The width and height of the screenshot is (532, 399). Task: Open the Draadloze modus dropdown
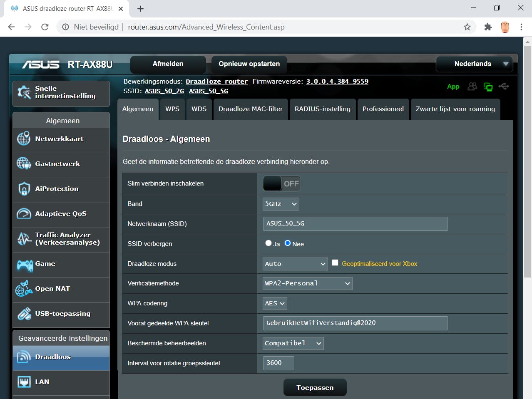point(296,264)
